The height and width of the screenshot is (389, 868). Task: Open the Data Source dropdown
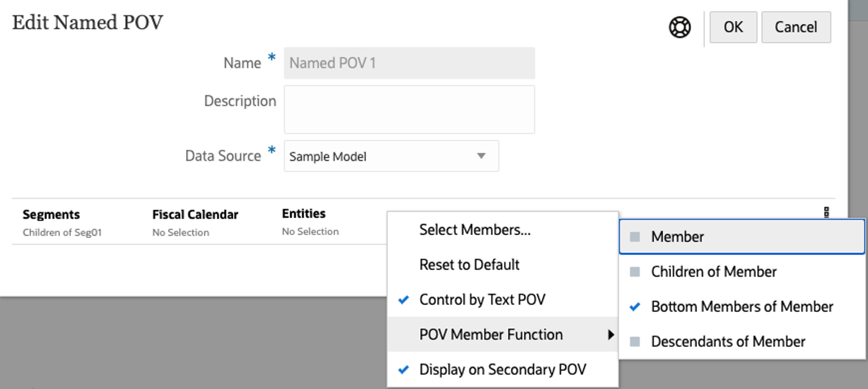click(481, 156)
